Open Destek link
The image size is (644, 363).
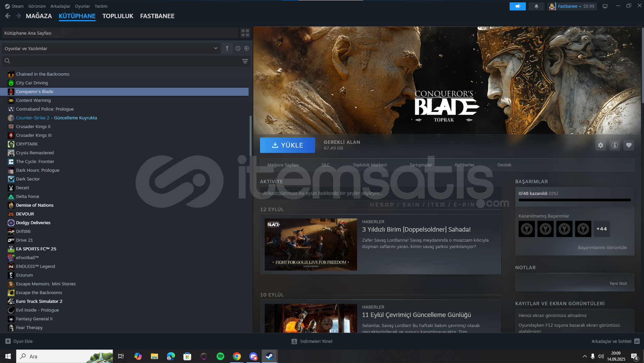[x=504, y=165]
